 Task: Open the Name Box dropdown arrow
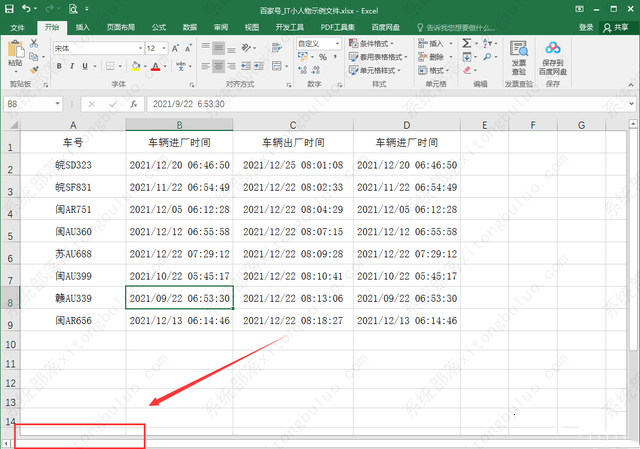click(x=58, y=104)
